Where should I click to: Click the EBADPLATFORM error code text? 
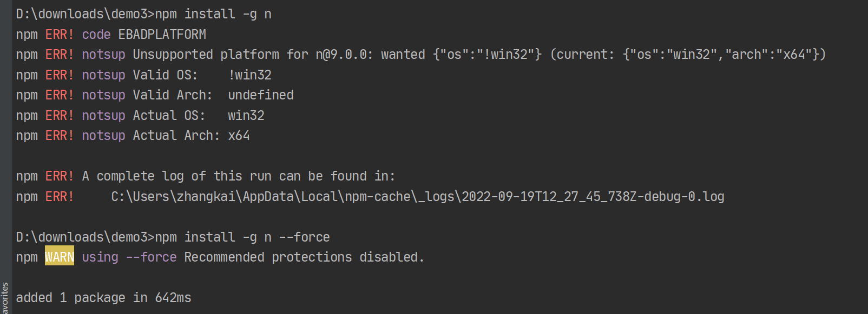[162, 35]
